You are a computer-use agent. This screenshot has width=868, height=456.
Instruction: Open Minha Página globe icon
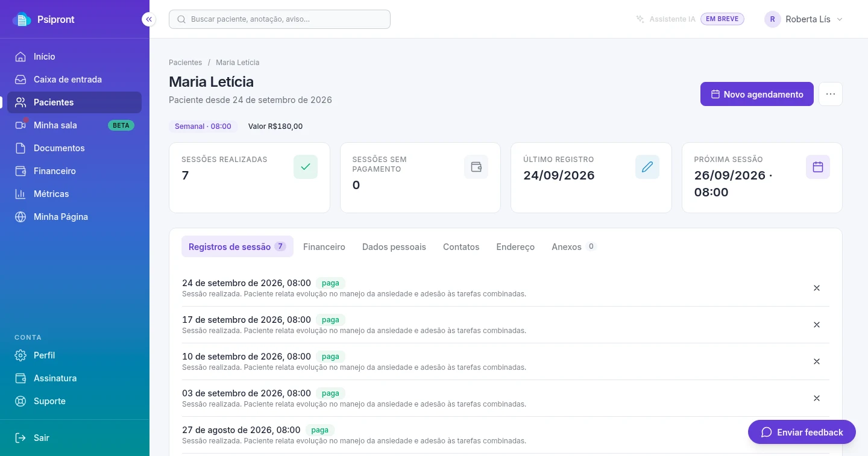[x=20, y=217]
